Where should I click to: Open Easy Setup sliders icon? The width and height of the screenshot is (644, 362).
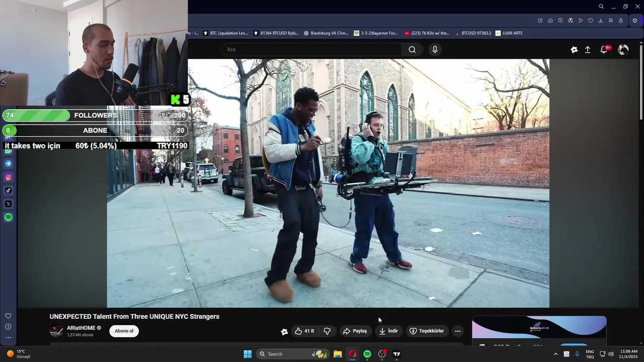pos(611,21)
